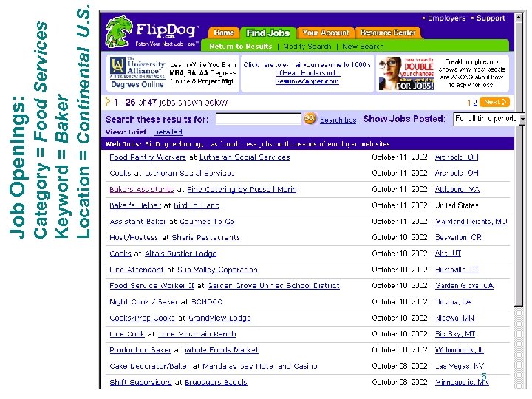Open the Support link
Viewport: 532px width, 399px height.
[491, 18]
